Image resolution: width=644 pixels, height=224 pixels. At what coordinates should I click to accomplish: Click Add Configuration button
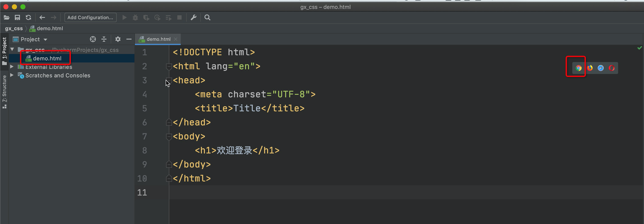[90, 18]
